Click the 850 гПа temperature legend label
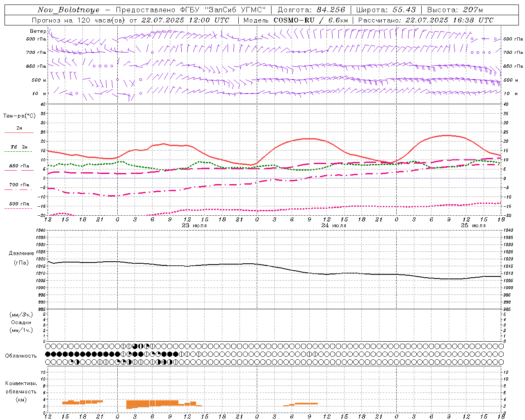Screen dimensions: 525x420 pos(19,166)
